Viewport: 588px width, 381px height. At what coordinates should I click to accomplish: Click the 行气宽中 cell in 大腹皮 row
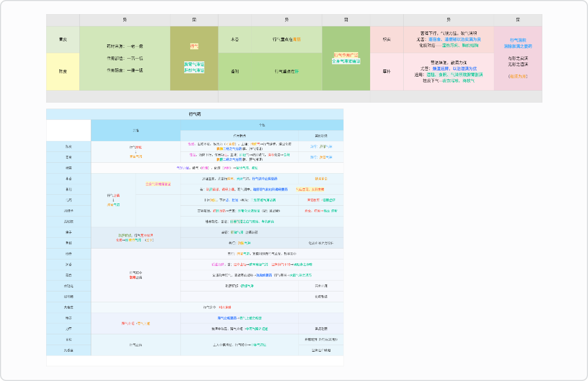click(217, 307)
